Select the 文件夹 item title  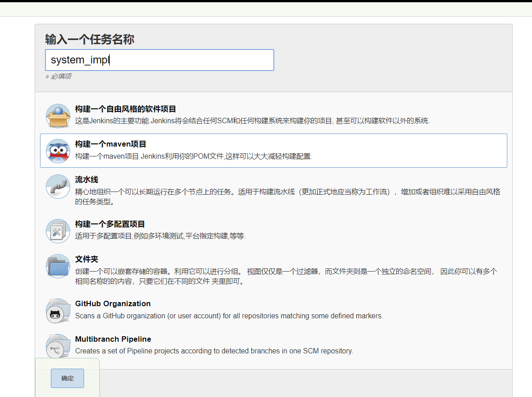(x=86, y=259)
